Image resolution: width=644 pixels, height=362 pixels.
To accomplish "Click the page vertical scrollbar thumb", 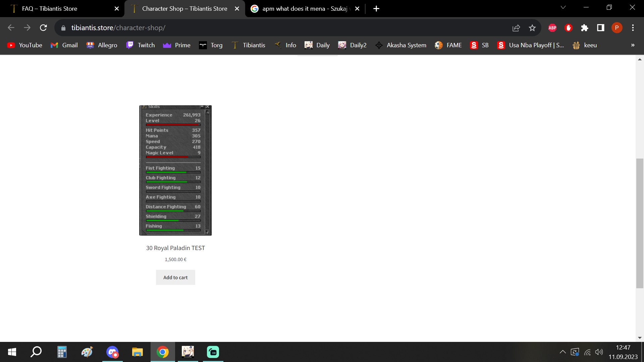I will point(640,223).
